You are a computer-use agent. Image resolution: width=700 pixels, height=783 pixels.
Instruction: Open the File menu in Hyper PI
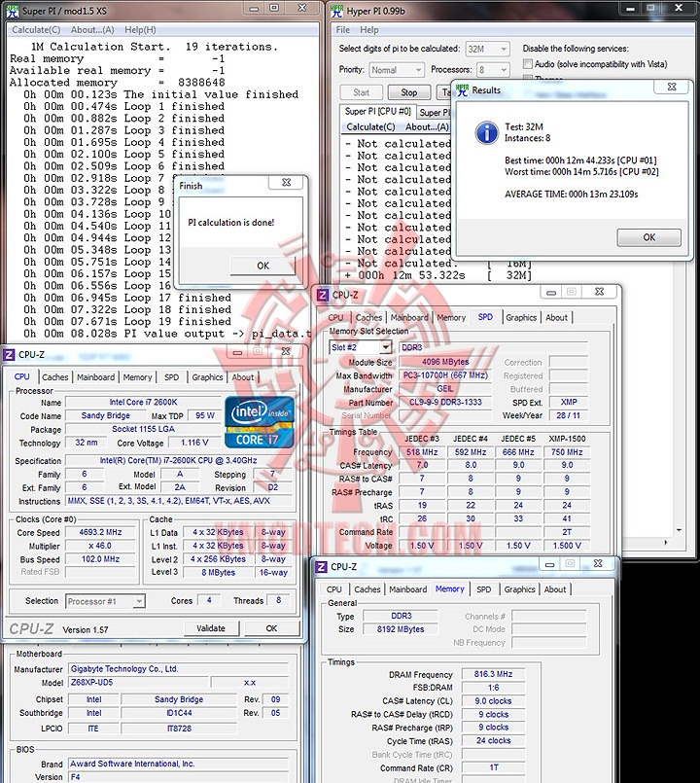pyautogui.click(x=342, y=30)
